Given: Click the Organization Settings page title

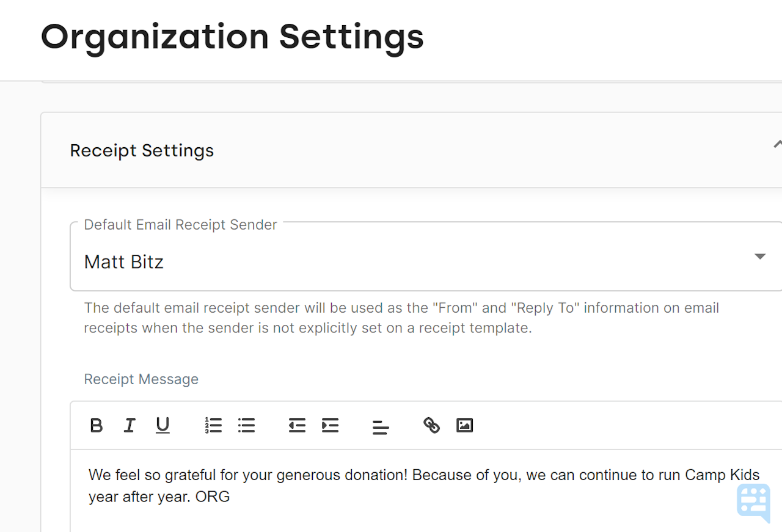Looking at the screenshot, I should [x=232, y=37].
